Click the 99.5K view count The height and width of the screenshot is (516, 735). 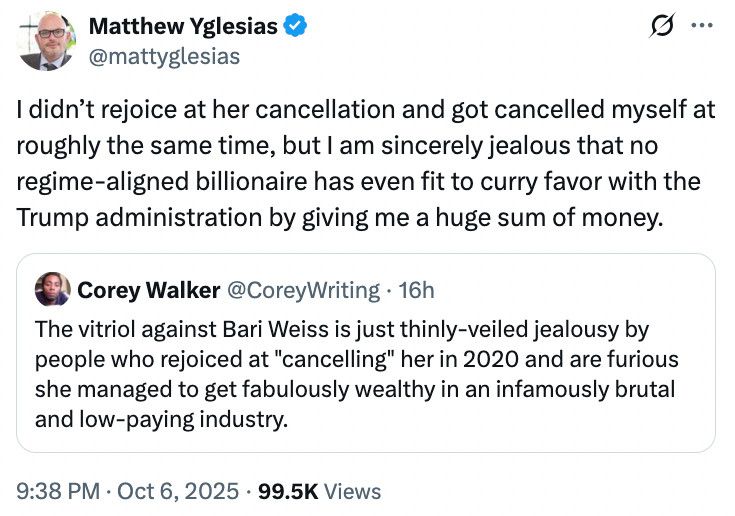click(x=287, y=491)
